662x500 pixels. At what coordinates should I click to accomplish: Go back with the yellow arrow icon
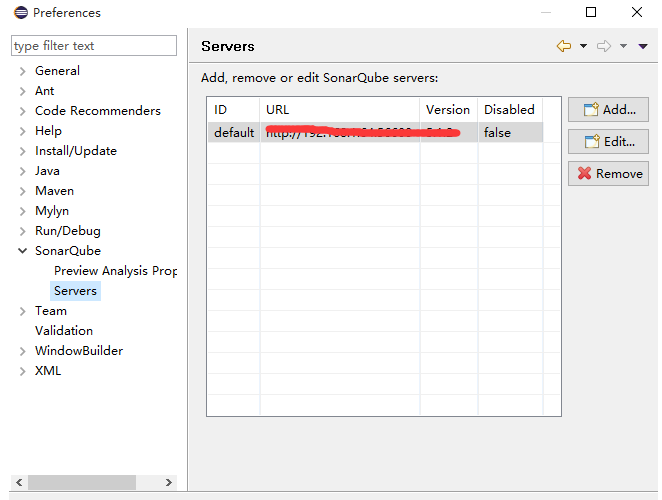click(x=564, y=46)
